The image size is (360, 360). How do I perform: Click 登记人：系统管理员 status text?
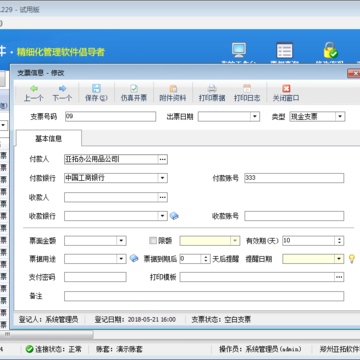tap(48, 319)
